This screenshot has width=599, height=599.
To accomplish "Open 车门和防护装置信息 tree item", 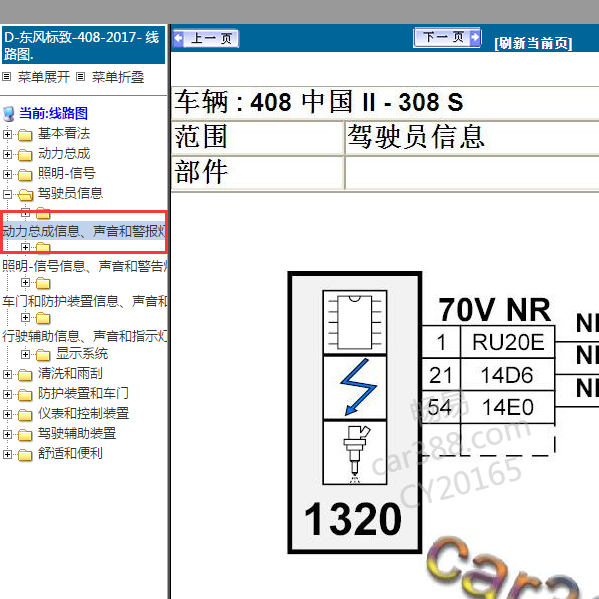I will (x=84, y=301).
